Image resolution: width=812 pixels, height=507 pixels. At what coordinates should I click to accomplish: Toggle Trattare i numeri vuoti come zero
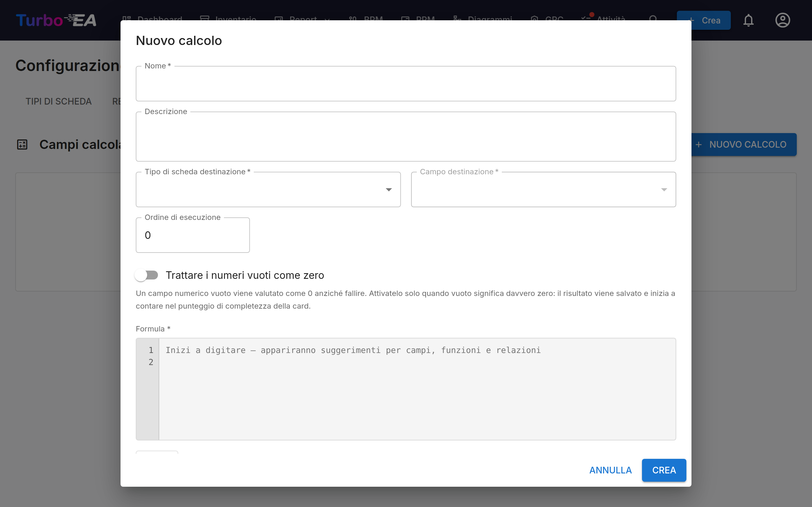tap(147, 275)
